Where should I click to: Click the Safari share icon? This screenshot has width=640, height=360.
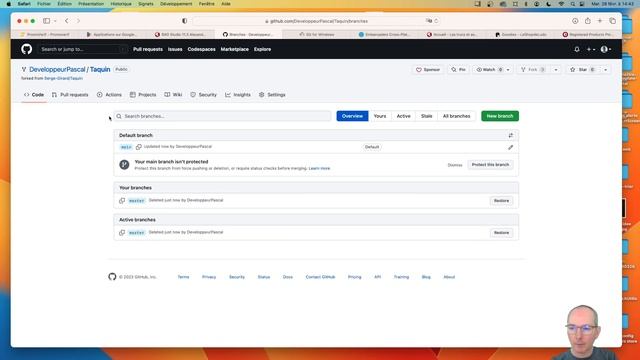[x=587, y=21]
